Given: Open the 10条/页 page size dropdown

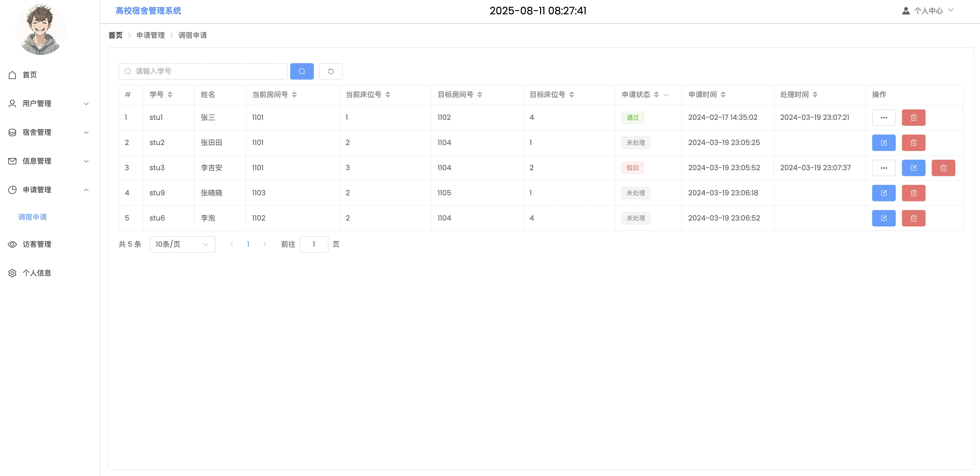Looking at the screenshot, I should (182, 244).
